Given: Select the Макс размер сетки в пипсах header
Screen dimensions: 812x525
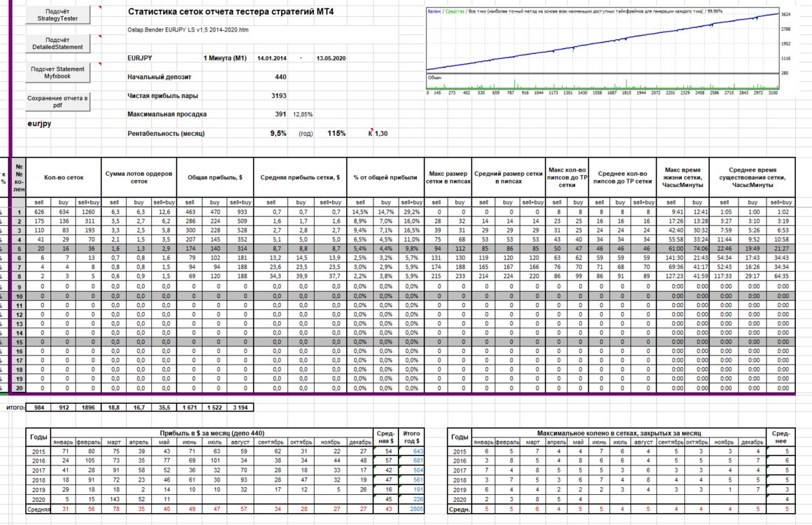Looking at the screenshot, I should point(448,177).
